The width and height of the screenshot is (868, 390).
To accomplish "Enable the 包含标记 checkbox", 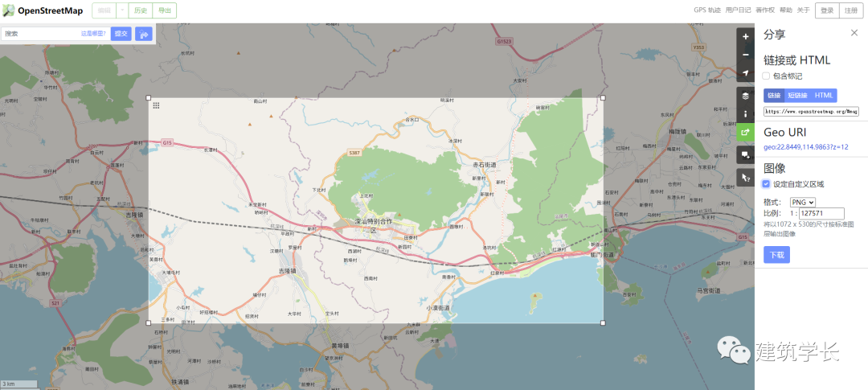I will (x=766, y=76).
